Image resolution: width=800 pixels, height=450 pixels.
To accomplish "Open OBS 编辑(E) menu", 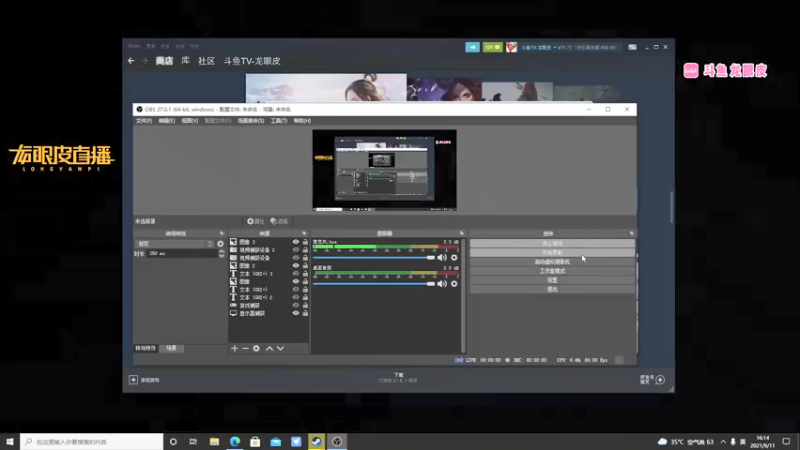I will (166, 121).
